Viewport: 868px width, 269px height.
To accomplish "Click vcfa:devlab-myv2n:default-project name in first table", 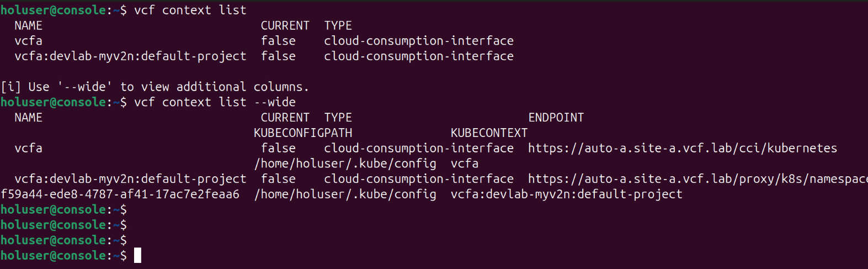I will [x=130, y=56].
